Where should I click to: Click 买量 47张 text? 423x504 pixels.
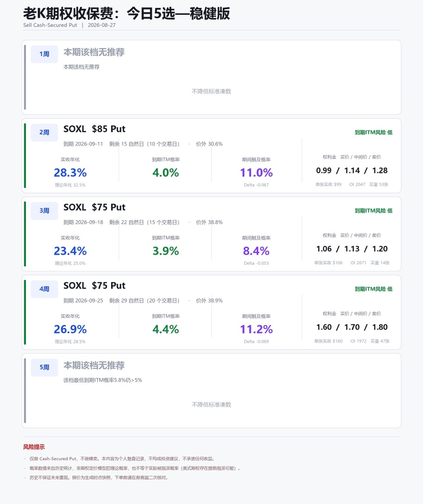click(x=380, y=341)
